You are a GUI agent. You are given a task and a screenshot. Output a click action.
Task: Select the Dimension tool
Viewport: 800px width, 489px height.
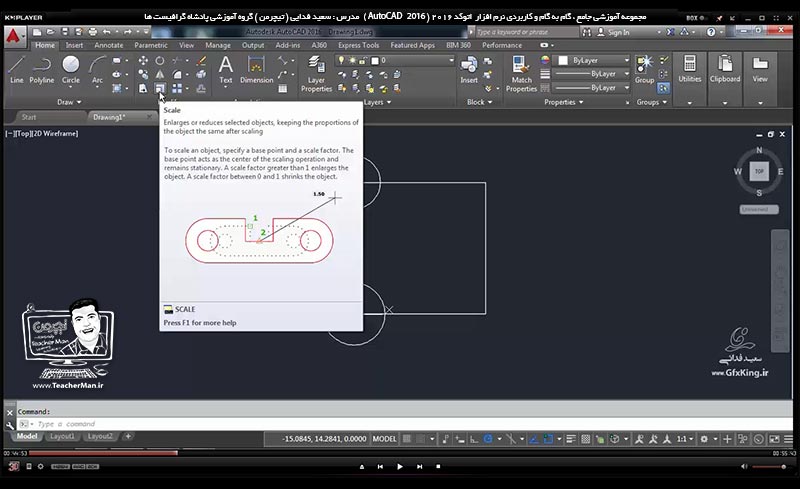(x=256, y=69)
